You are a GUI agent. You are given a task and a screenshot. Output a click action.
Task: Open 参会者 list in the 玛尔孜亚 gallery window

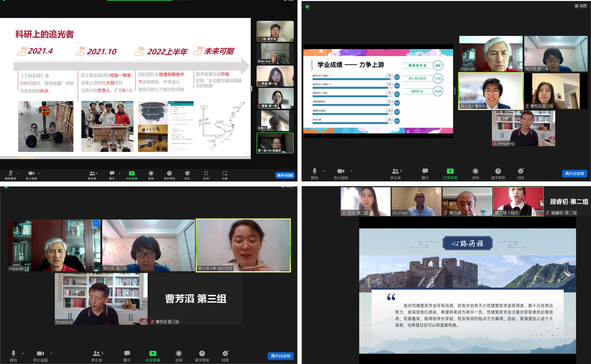(x=97, y=356)
